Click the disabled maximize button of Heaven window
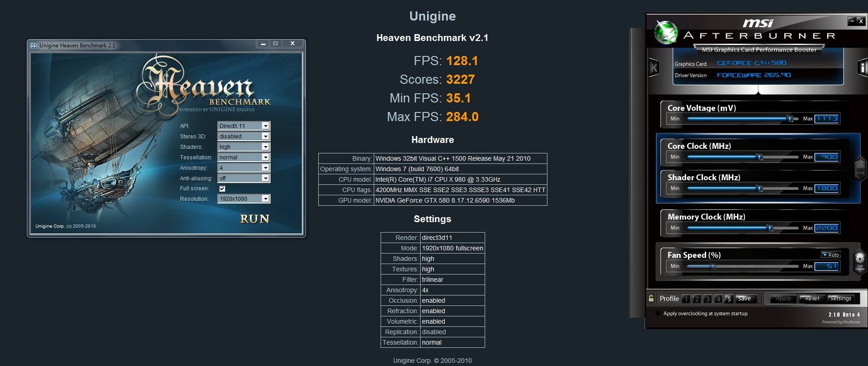 tap(276, 44)
